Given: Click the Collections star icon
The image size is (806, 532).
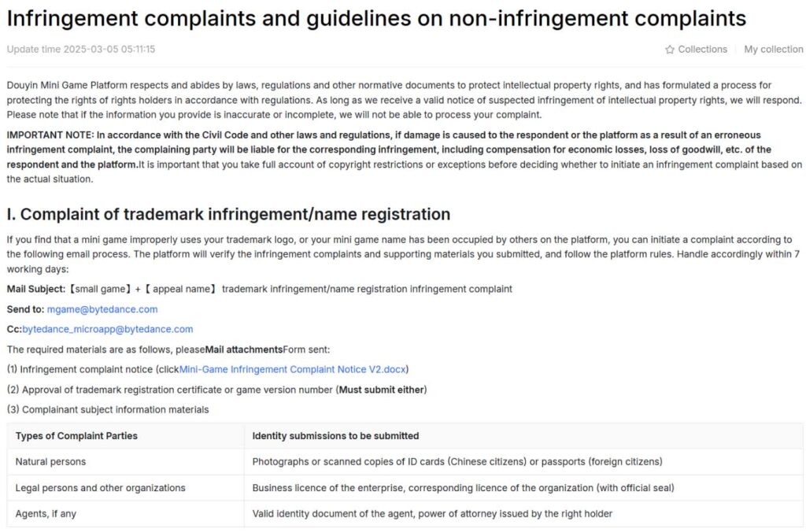Looking at the screenshot, I should click(669, 50).
